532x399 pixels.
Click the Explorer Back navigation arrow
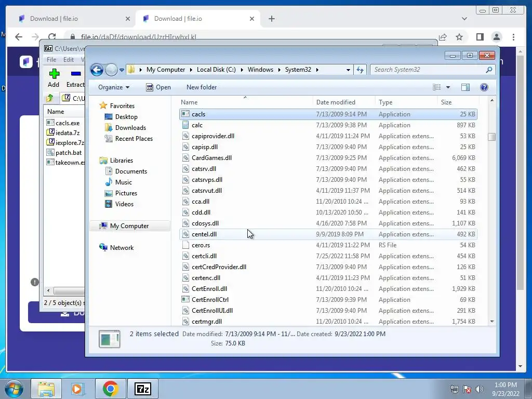pos(97,70)
